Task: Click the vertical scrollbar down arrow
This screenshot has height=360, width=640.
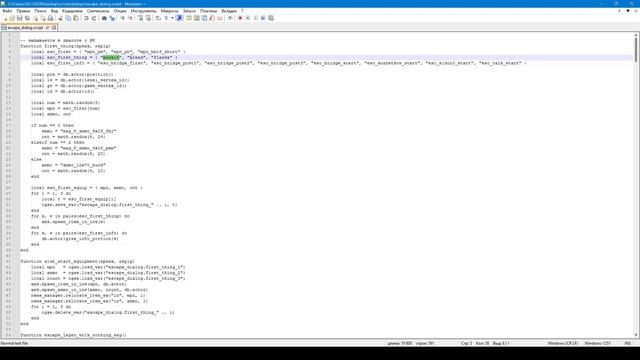Action: click(636, 335)
